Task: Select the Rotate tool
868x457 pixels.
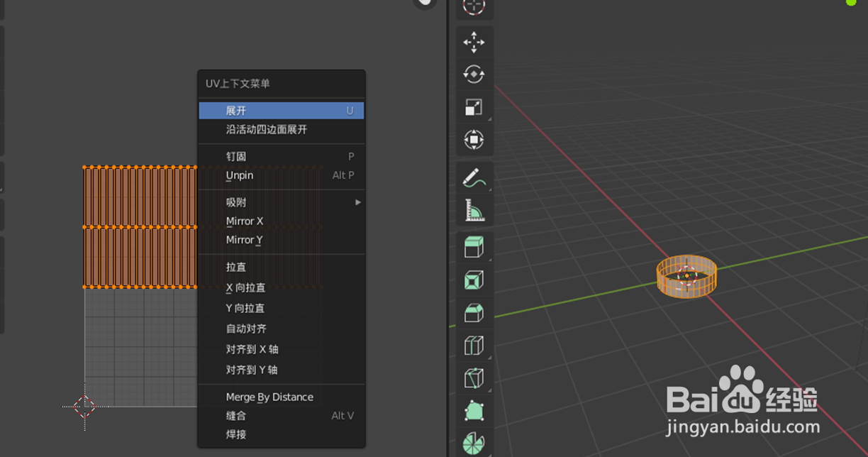Action: coord(474,74)
